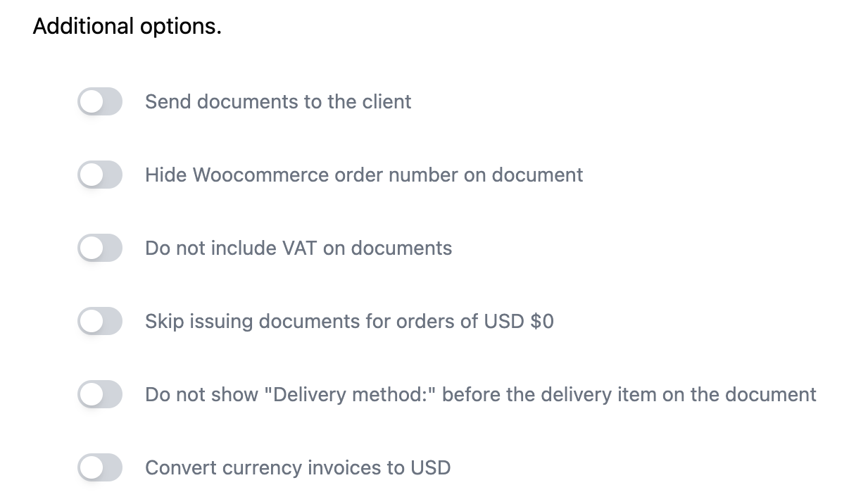Enable Convert currency invoices to USD switch
849x504 pixels.
pyautogui.click(x=100, y=467)
